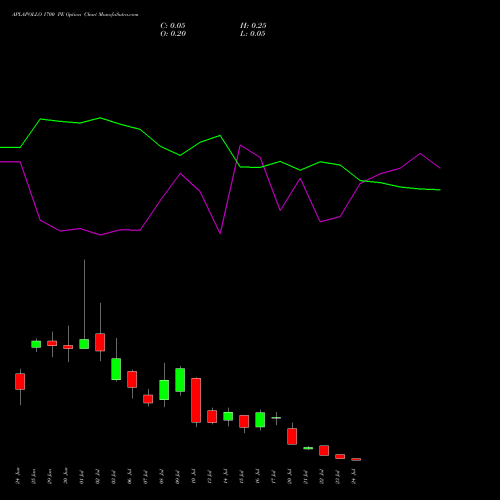Click the first red candle for 24 Jun

click(x=20, y=381)
